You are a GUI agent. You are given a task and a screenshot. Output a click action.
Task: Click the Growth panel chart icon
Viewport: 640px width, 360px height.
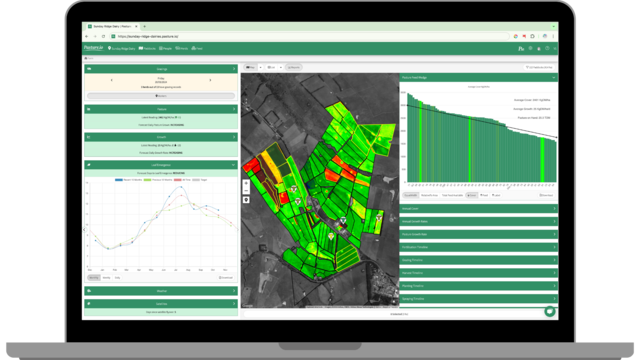[x=89, y=137]
